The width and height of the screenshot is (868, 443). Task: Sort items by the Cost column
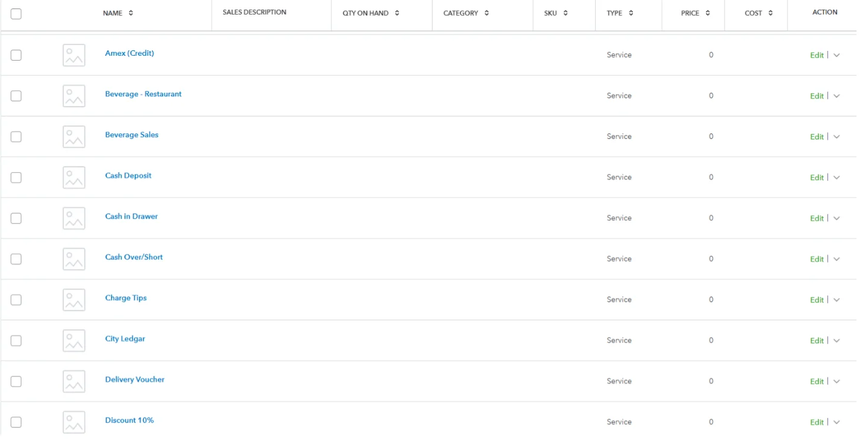point(759,13)
